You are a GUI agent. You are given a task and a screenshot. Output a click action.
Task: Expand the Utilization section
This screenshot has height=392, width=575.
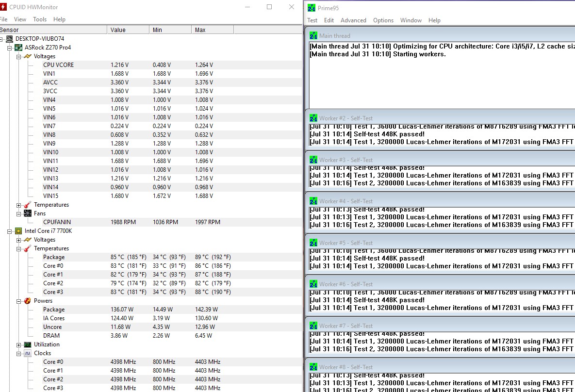[19, 345]
